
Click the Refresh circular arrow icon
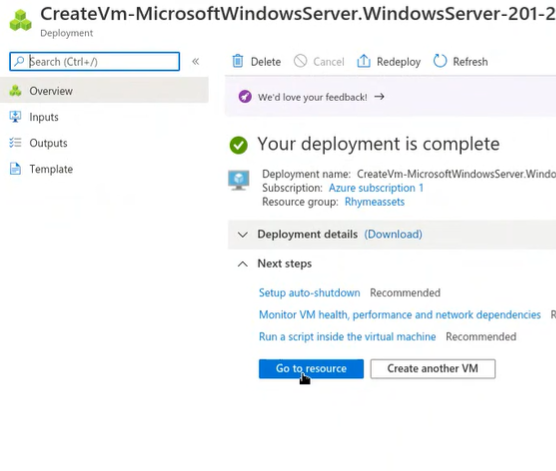(440, 61)
